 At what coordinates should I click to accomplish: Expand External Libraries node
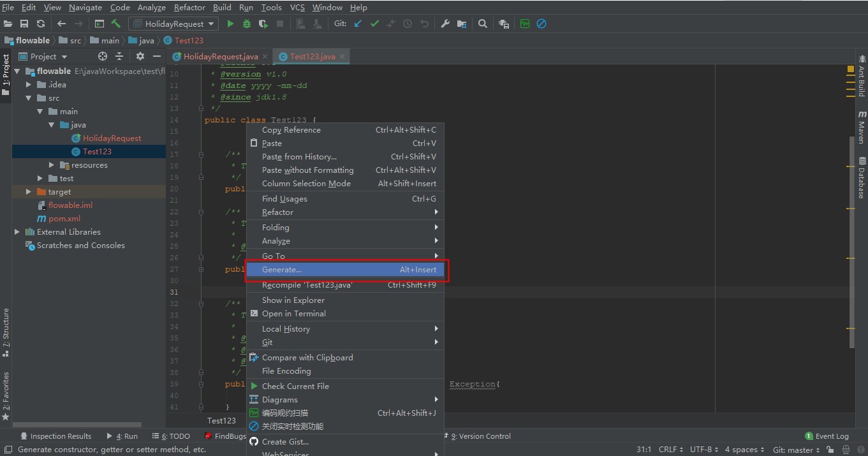point(17,232)
